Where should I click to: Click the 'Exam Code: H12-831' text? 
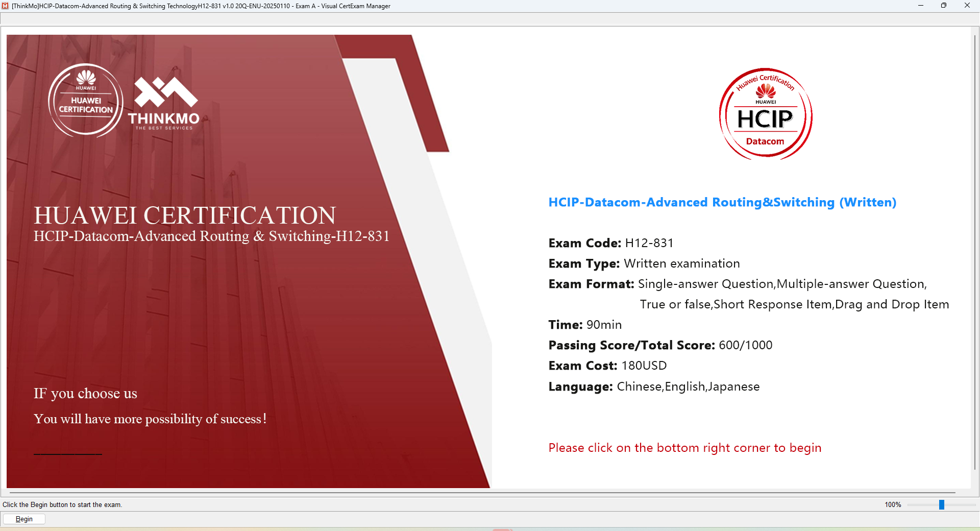(x=610, y=243)
